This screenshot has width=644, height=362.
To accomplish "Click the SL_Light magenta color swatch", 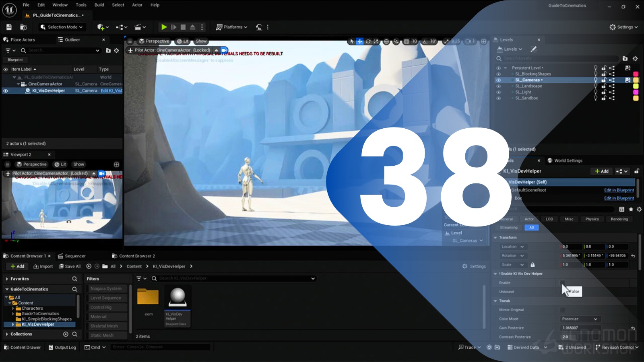I will point(636,92).
